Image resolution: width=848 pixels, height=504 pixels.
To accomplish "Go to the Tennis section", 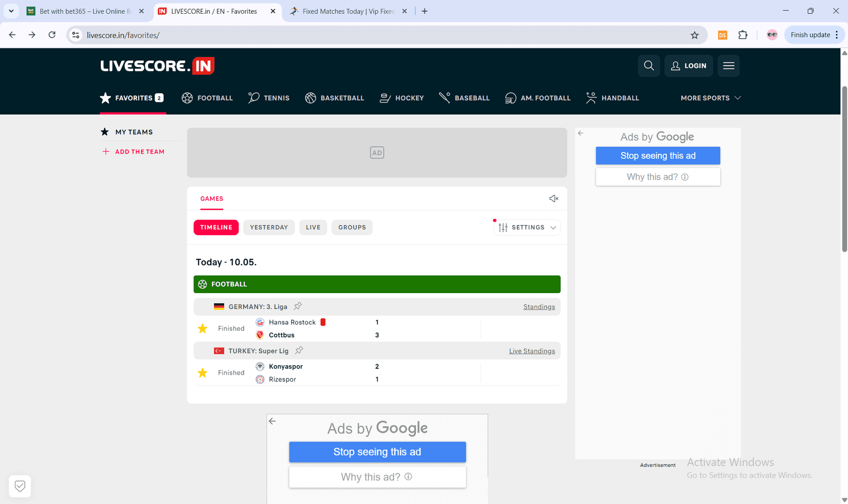I will click(x=269, y=98).
